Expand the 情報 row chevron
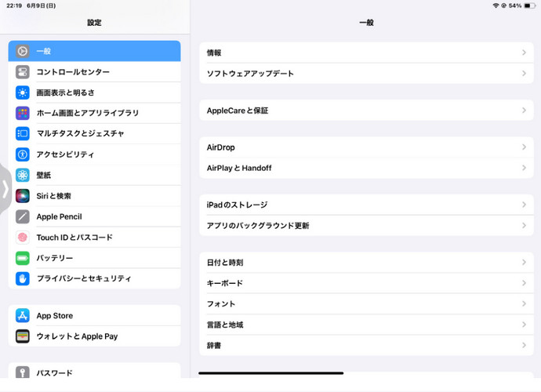 524,53
